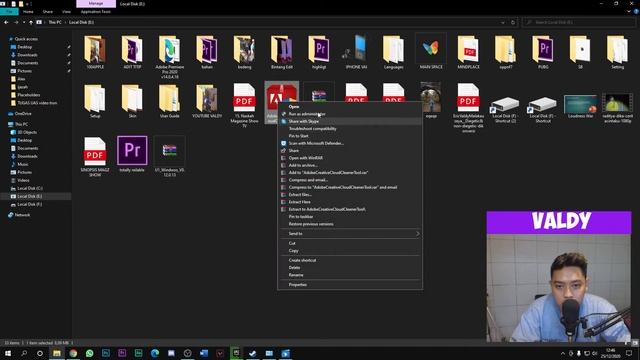
Task: Choose Pin to Start in context menu
Action: tap(350, 136)
